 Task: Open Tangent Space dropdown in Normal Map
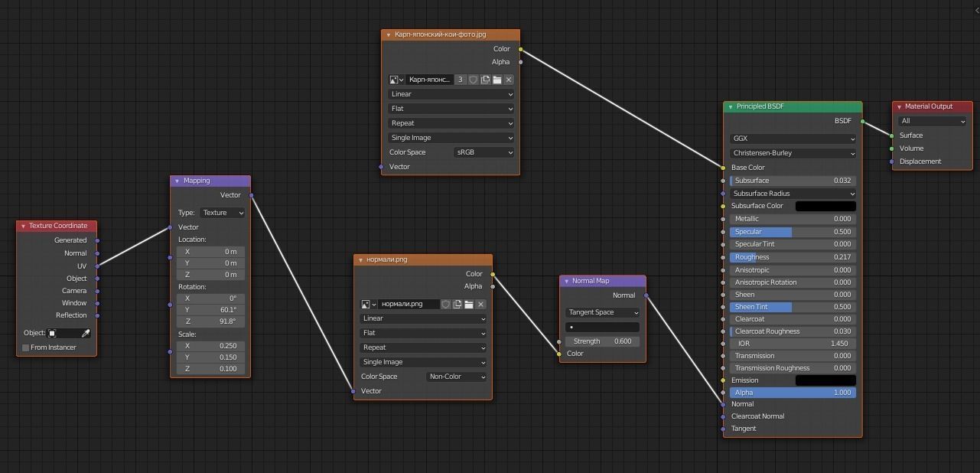coord(603,312)
